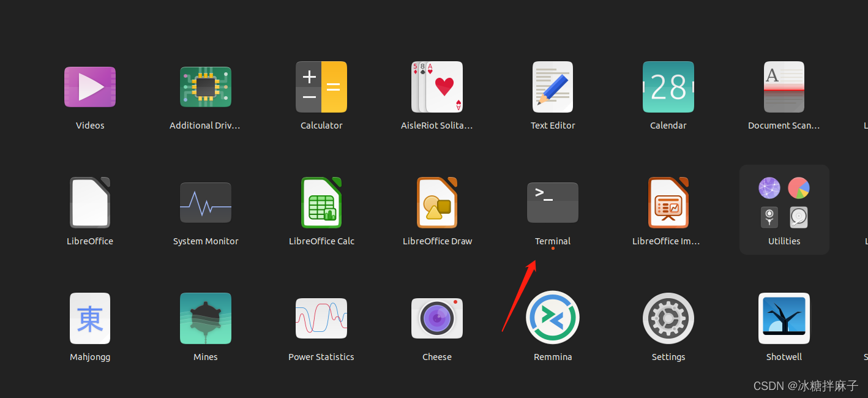Open Power Statistics app

[x=321, y=318]
